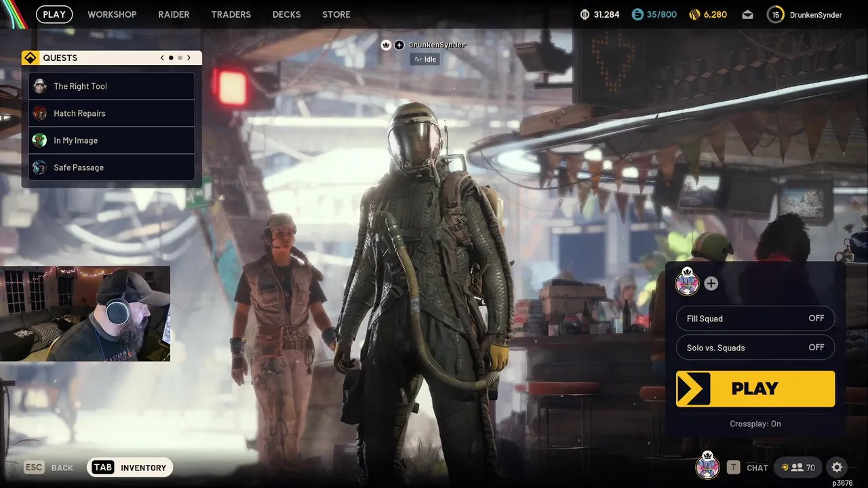Click player avatar at bottom right
This screenshot has width=868, height=488.
(707, 466)
